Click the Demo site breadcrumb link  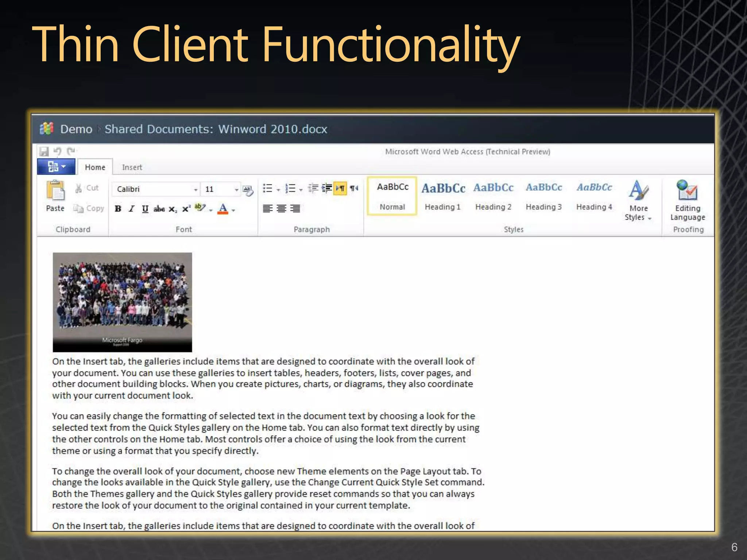[x=76, y=129]
